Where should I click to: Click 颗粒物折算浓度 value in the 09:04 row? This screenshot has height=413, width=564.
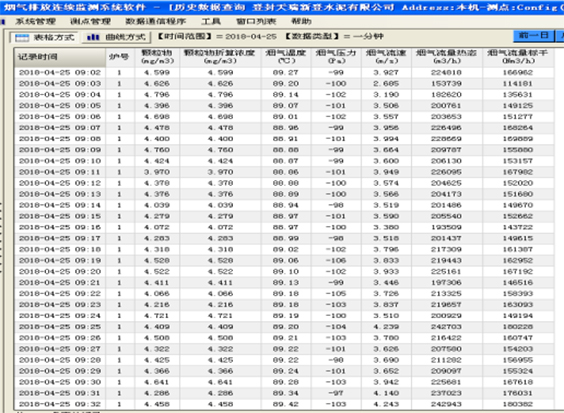(220, 95)
